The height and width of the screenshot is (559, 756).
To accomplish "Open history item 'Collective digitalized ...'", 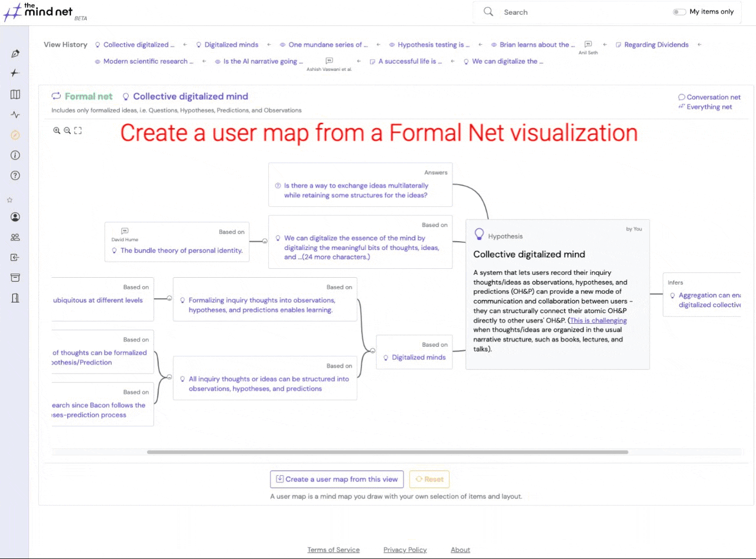I will pos(139,44).
